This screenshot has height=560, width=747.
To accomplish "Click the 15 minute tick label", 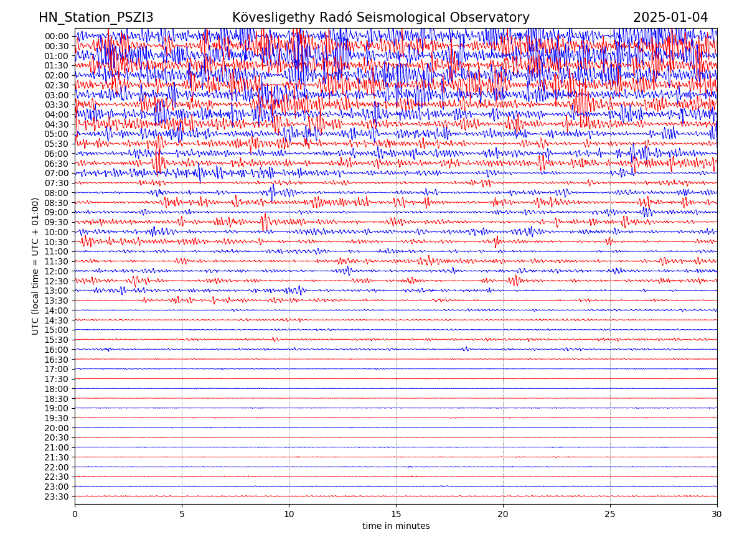I will (x=396, y=514).
